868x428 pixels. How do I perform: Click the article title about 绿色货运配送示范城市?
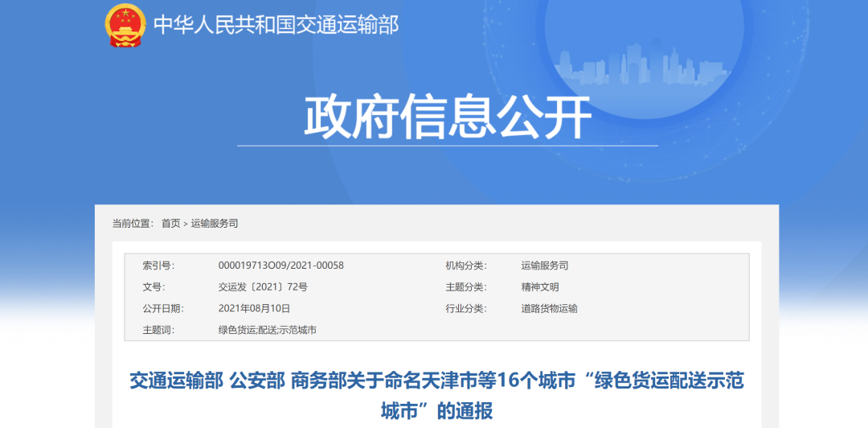[x=436, y=396]
